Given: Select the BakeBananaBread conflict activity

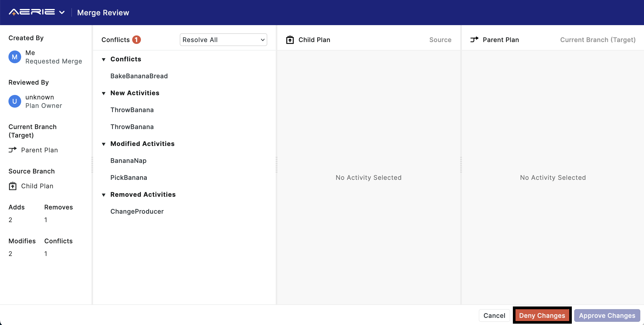Looking at the screenshot, I should pos(139,75).
